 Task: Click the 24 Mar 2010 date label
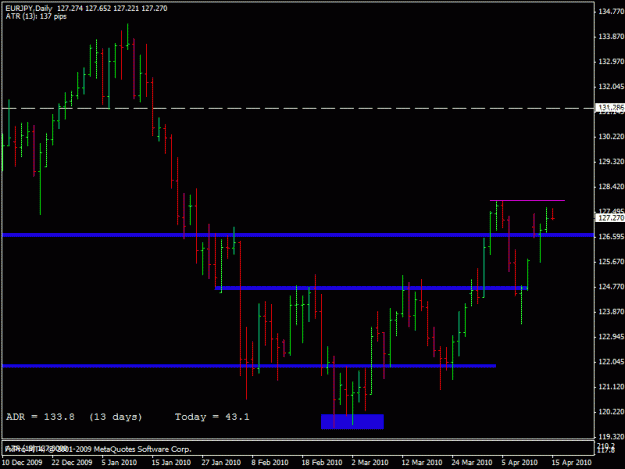[x=472, y=463]
